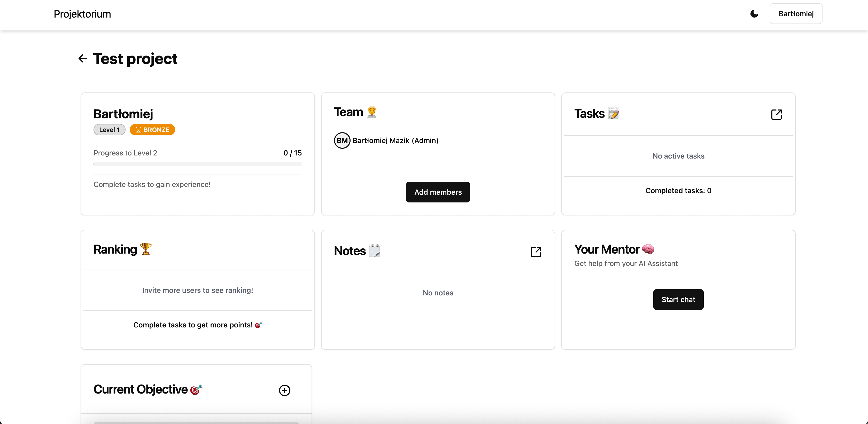The image size is (868, 424).
Task: Click the Completed tasks: 0 label
Action: pos(678,191)
